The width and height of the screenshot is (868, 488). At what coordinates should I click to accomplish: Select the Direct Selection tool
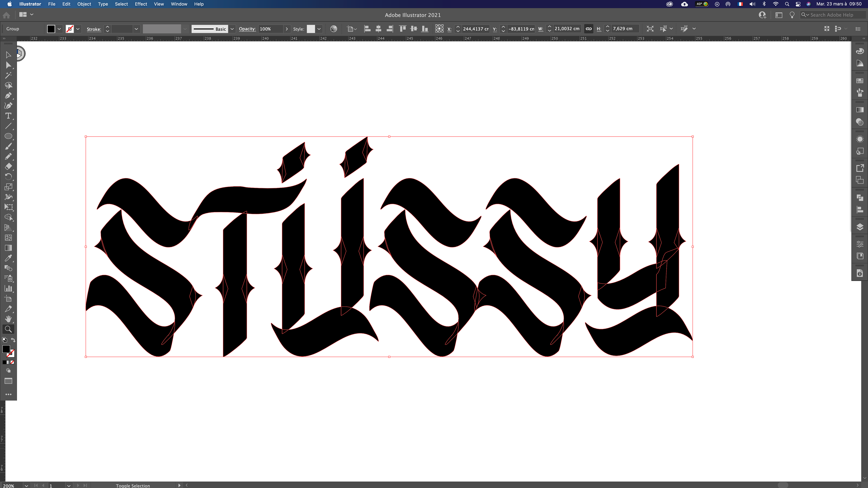pyautogui.click(x=8, y=65)
